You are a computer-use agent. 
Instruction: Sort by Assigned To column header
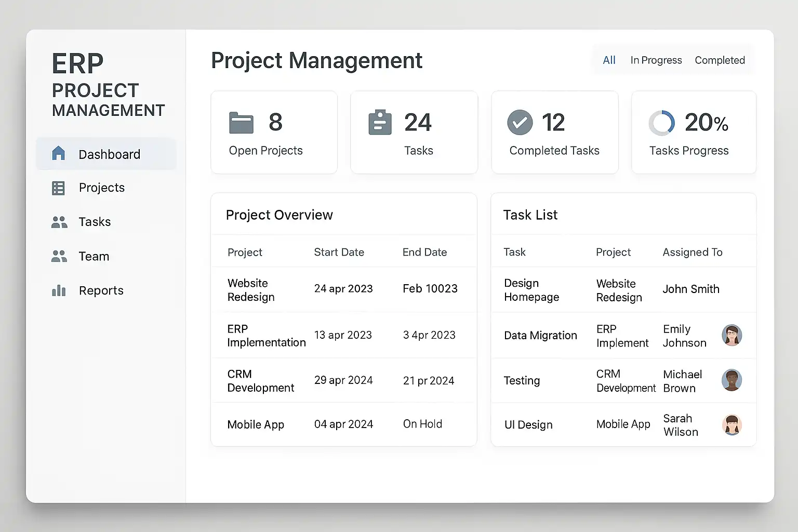pos(692,252)
